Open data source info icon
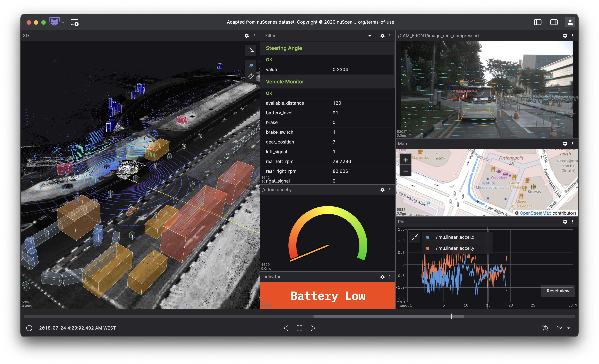The image size is (599, 364). tap(29, 328)
